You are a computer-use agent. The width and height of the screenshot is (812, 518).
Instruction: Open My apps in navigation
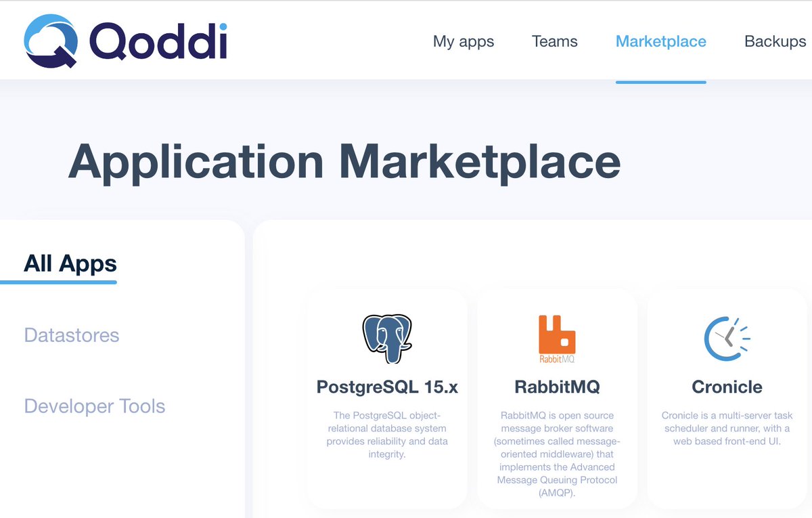(464, 41)
